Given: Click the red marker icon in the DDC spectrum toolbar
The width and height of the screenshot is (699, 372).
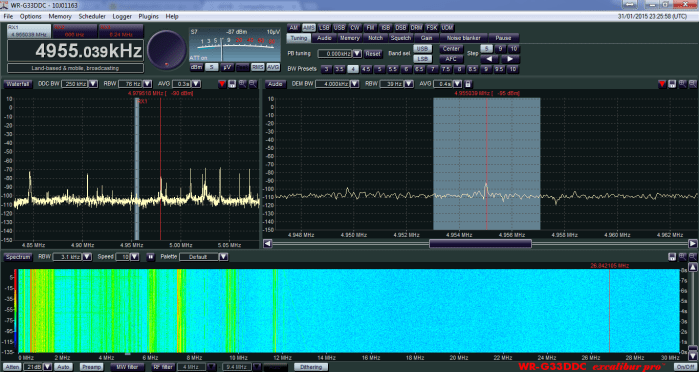Looking at the screenshot, I should (222, 84).
